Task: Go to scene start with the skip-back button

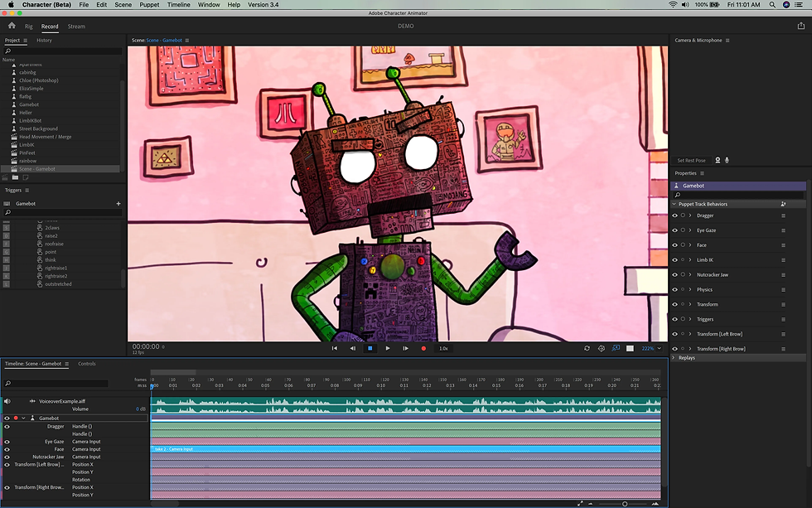Action: point(335,349)
